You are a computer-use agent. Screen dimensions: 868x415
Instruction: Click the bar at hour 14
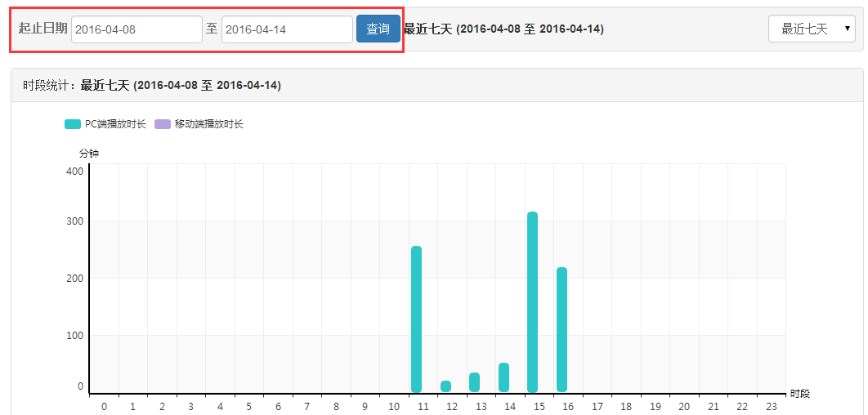[x=503, y=377]
